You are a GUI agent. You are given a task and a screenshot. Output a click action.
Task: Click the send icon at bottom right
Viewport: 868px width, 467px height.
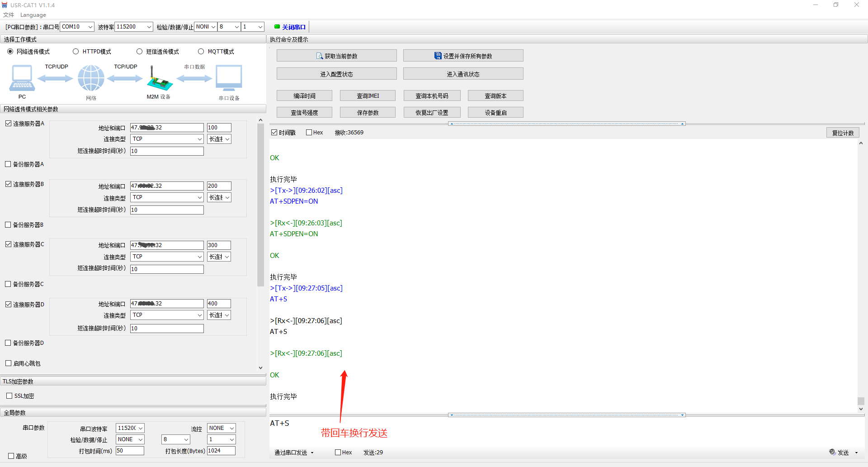832,452
